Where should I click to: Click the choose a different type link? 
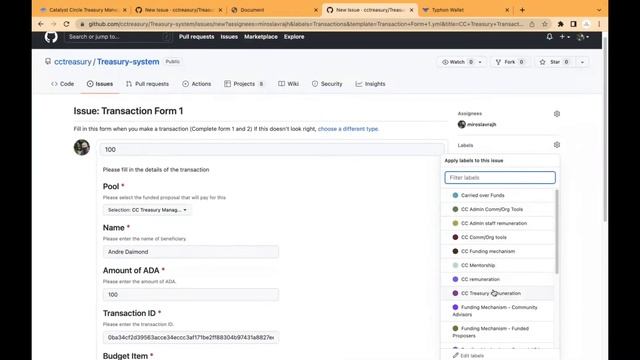click(x=348, y=129)
